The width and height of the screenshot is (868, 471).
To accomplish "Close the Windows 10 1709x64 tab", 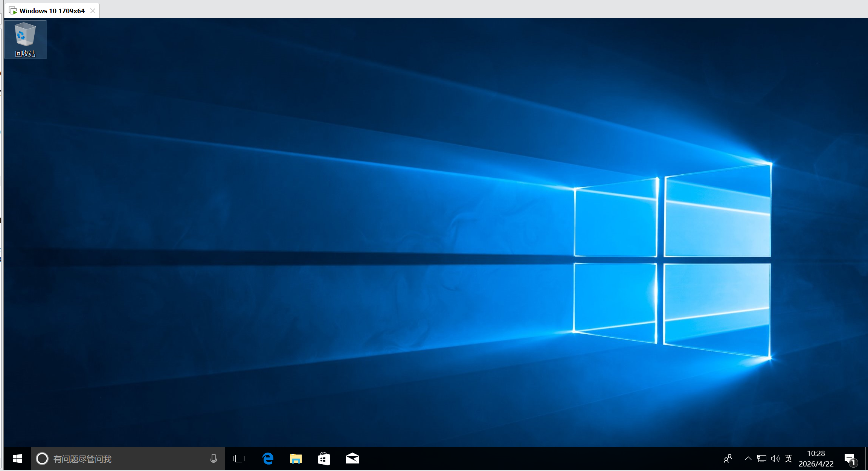I will (x=93, y=11).
